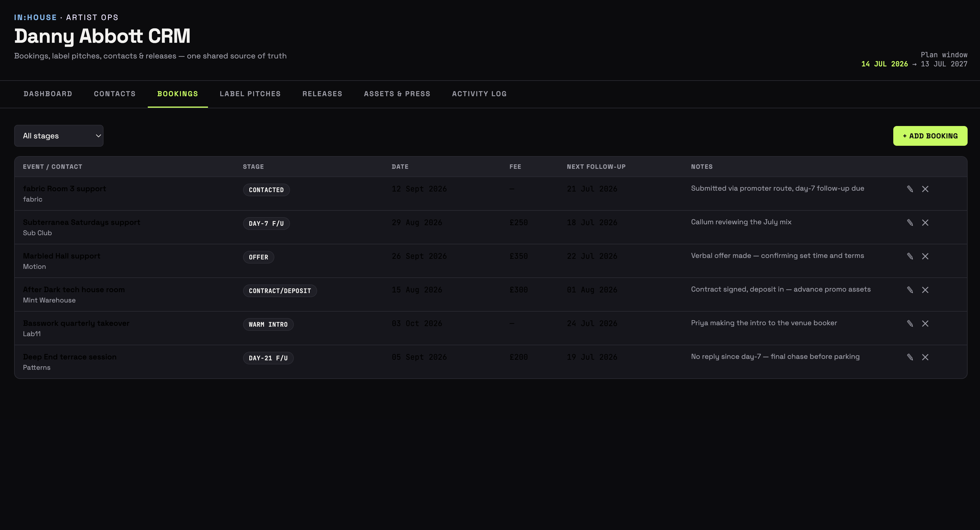Screen dimensions: 980x530
Task: Click the Event / Contact column header
Action: tap(53, 167)
